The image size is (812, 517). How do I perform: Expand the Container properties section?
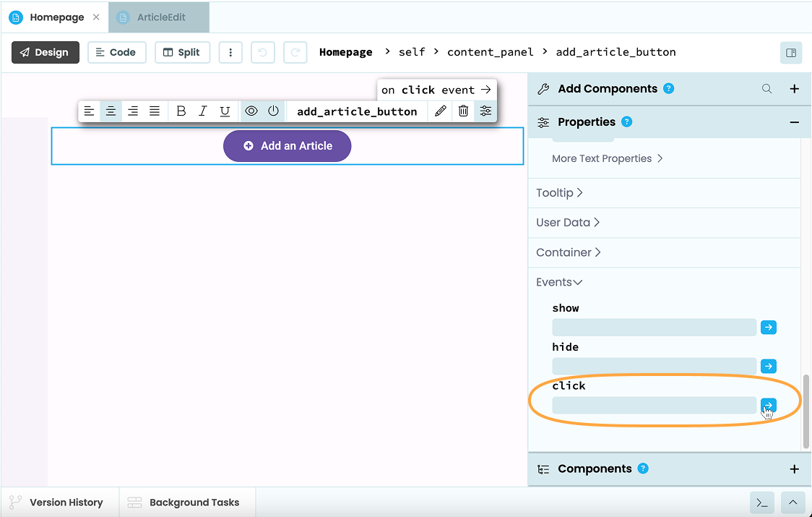(x=569, y=252)
